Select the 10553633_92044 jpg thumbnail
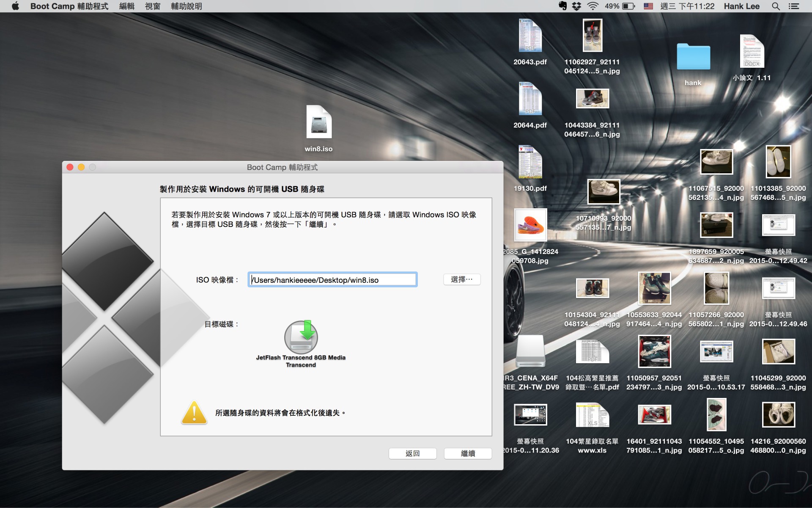The height and width of the screenshot is (508, 812). (x=654, y=288)
